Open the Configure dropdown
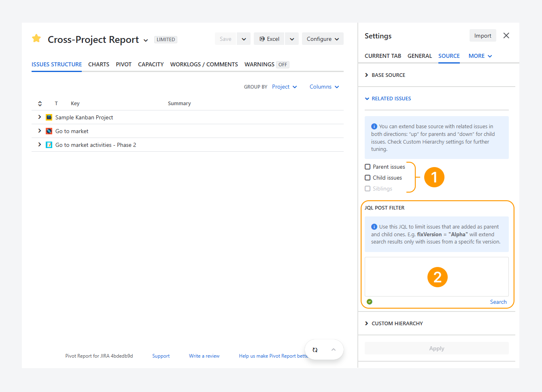Screen dimensions: 542x392 pos(323,39)
